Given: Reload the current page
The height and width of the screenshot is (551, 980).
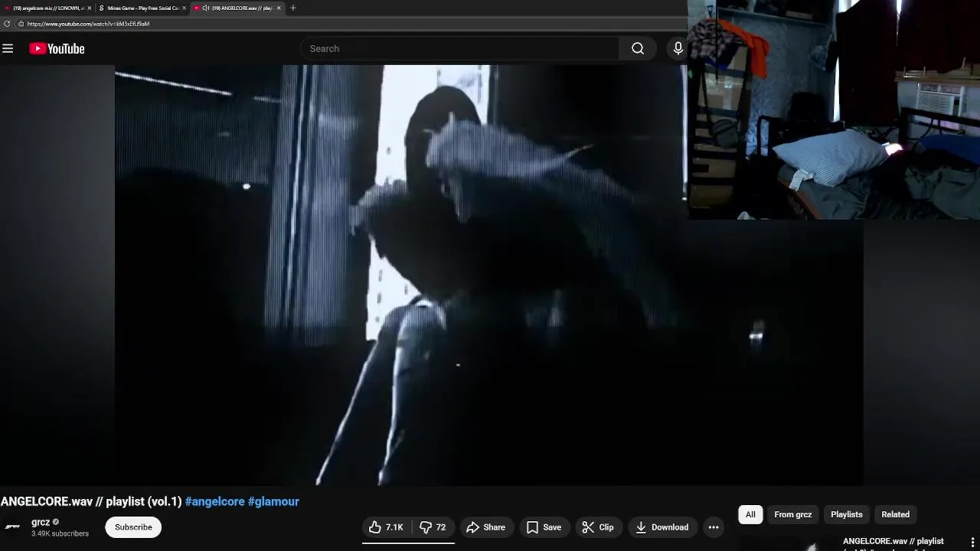Looking at the screenshot, I should tap(7, 24).
